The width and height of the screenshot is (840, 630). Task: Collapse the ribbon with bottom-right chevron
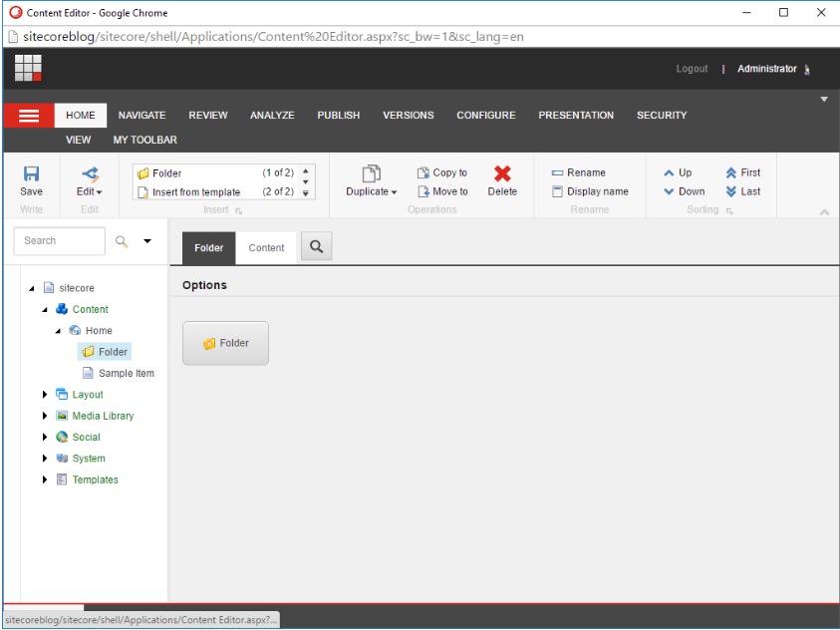click(824, 212)
